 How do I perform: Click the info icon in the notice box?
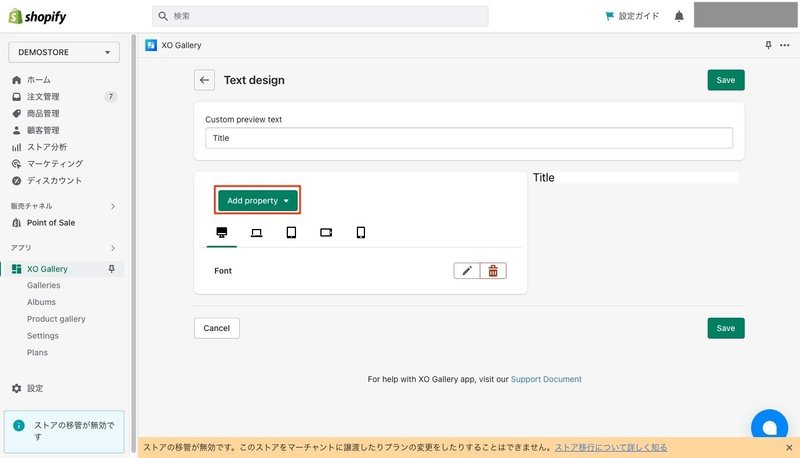point(19,425)
